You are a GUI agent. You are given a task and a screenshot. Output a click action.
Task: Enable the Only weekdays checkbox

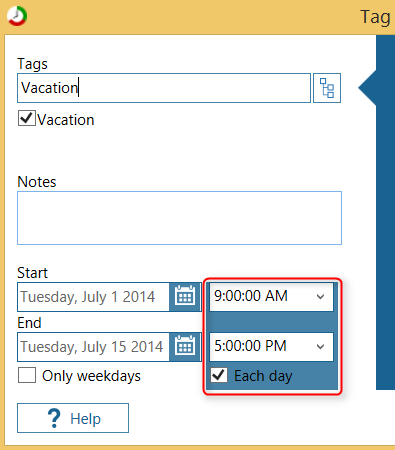[27, 375]
